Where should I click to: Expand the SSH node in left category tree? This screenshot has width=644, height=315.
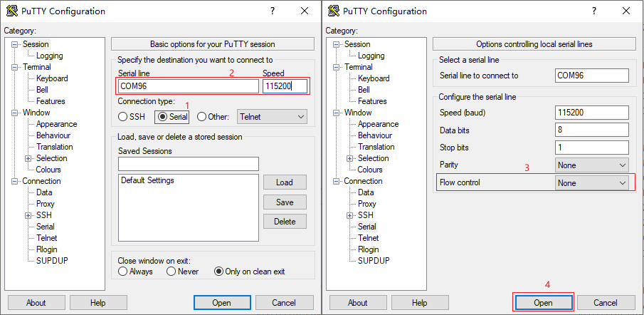click(28, 215)
